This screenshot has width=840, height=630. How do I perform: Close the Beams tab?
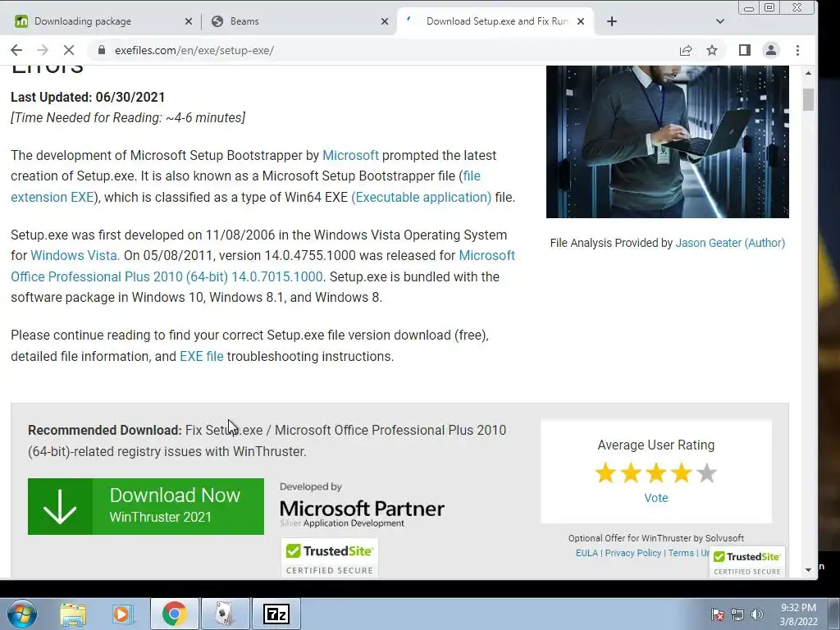385,21
